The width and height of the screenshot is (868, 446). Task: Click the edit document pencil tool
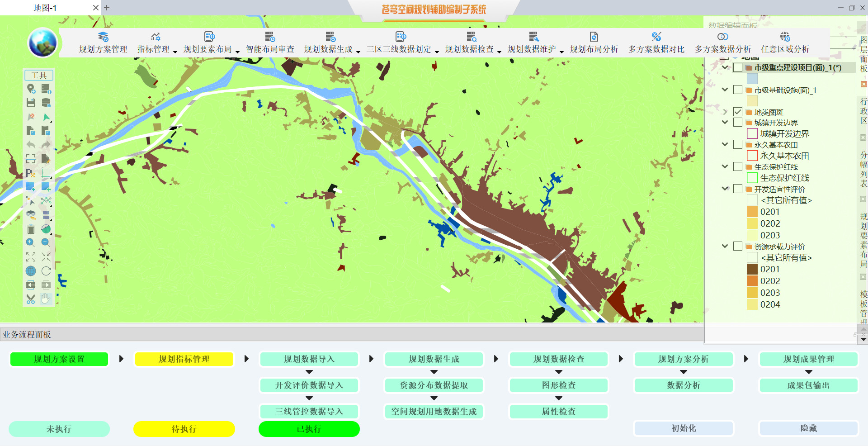click(46, 159)
